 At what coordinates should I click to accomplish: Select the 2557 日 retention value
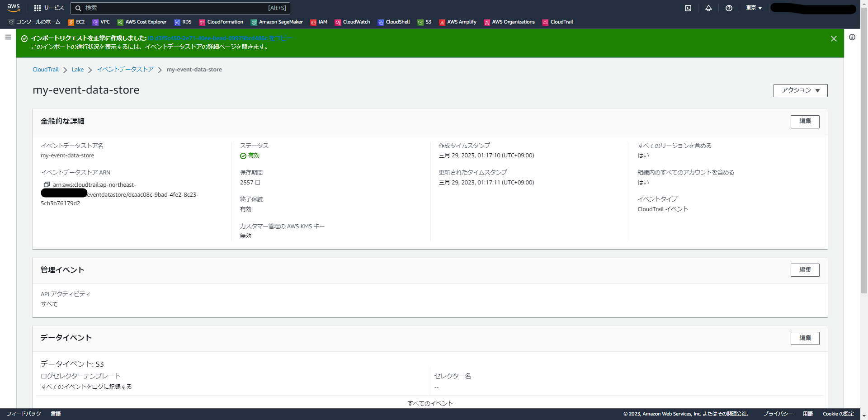click(250, 183)
